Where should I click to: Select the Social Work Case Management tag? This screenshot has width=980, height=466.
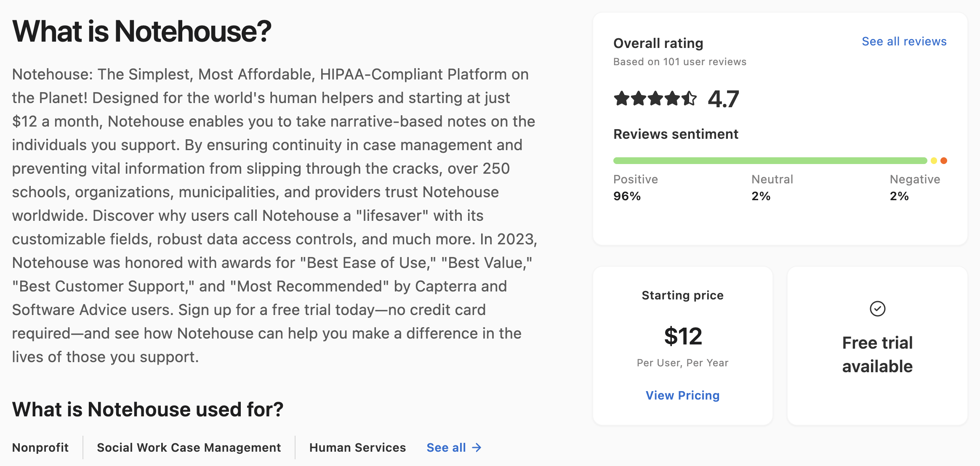tap(189, 447)
